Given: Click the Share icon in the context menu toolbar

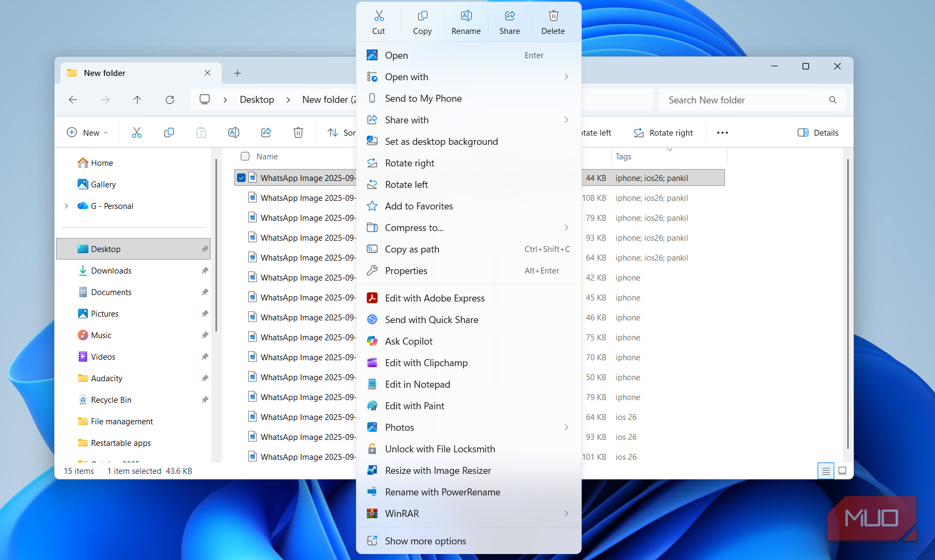Looking at the screenshot, I should point(509,20).
